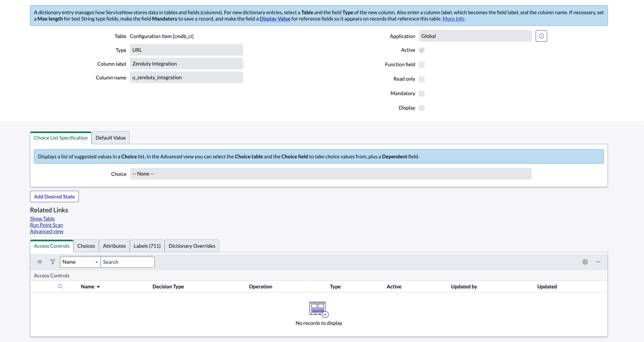Open the Choice dropdown showing None
The width and height of the screenshot is (644, 342).
point(331,174)
